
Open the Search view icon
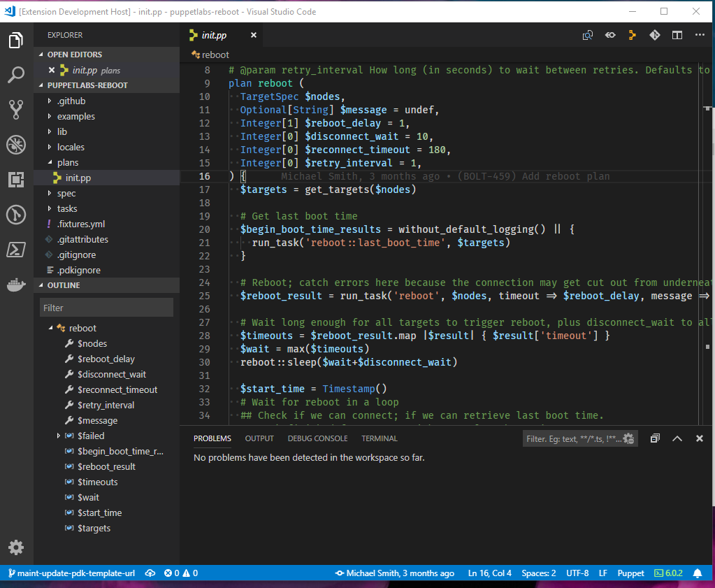coord(16,75)
